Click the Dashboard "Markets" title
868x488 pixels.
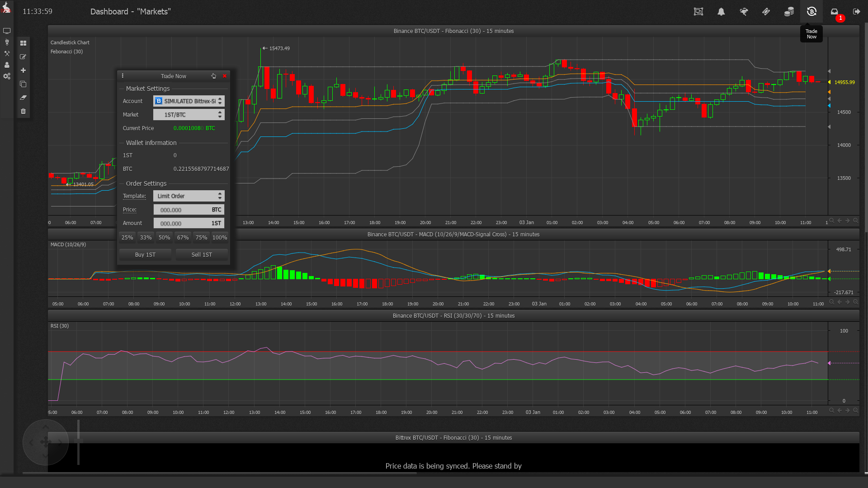pos(131,12)
